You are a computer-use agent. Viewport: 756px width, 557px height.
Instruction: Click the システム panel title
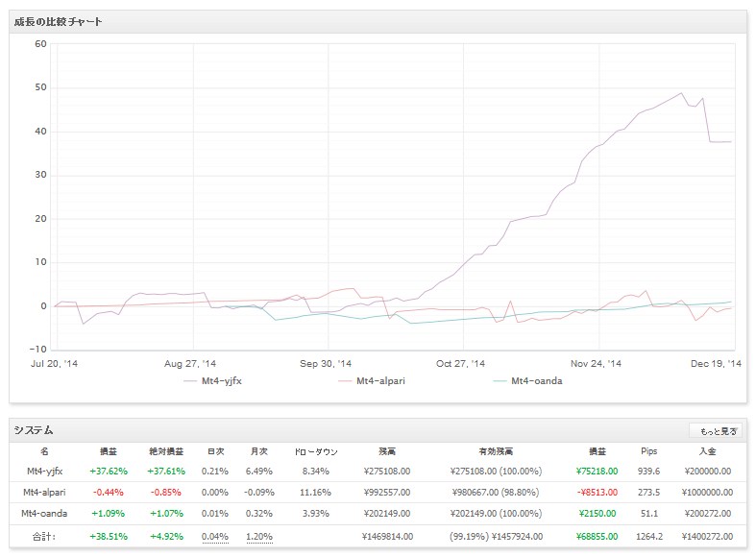35,430
